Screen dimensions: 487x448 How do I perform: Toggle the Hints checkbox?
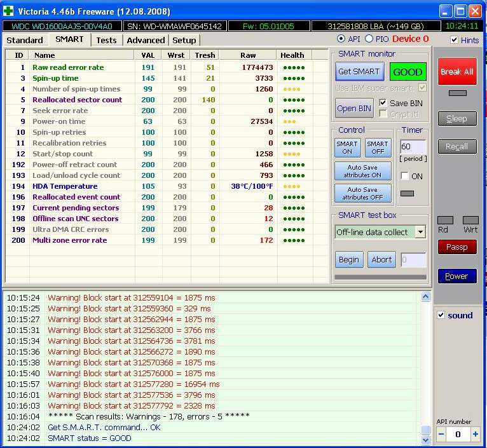point(454,40)
